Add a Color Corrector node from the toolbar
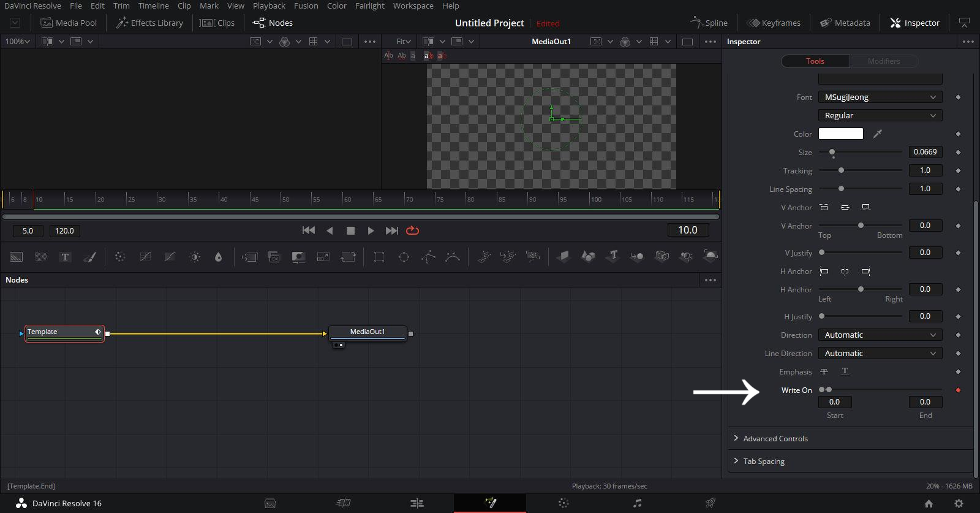The height and width of the screenshot is (513, 980). 120,257
